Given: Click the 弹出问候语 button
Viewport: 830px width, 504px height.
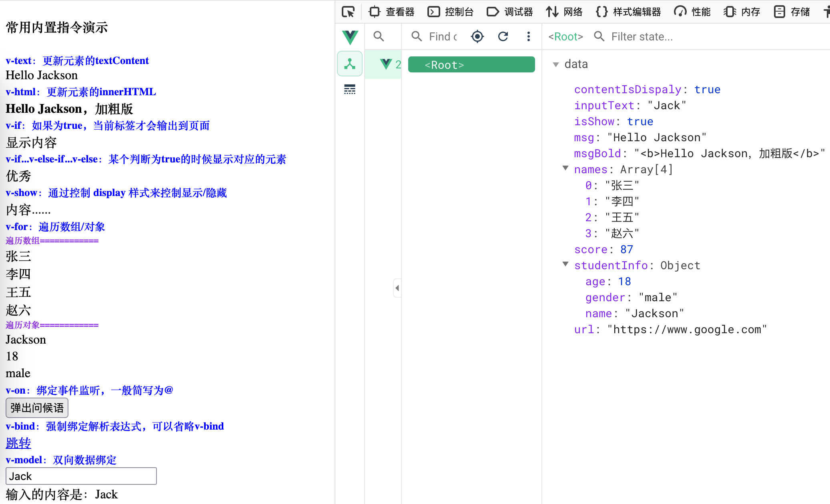Looking at the screenshot, I should click(37, 408).
